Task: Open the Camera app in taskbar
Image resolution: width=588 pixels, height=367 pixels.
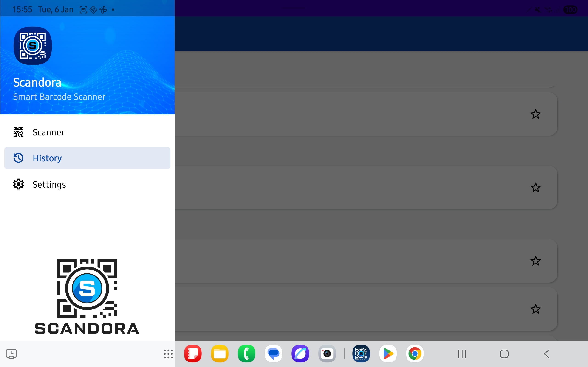Action: tap(327, 354)
